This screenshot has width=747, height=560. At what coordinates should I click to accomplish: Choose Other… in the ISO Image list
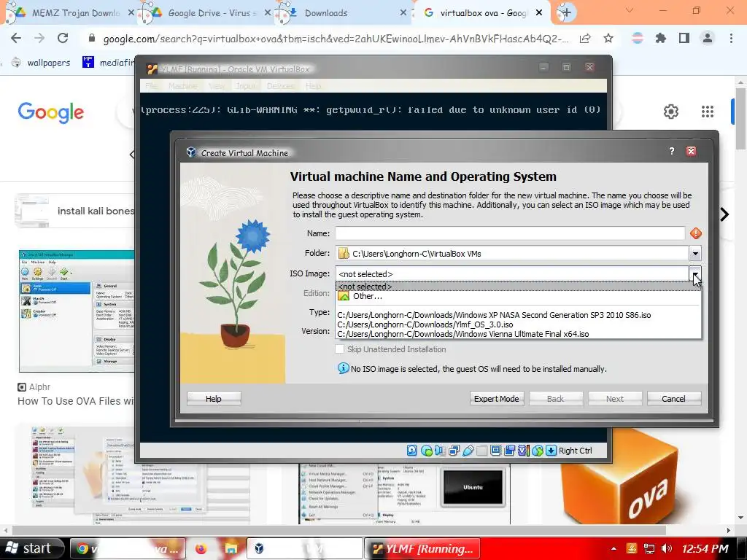518,296
